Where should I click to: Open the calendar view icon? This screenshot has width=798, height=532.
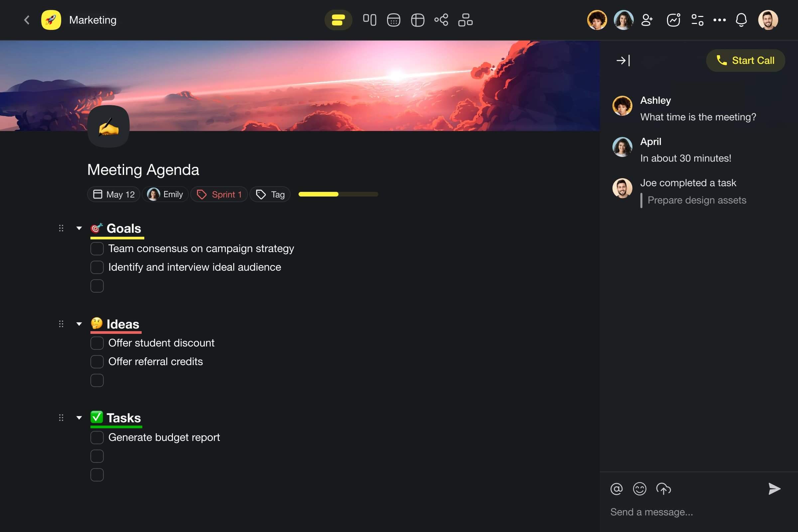pyautogui.click(x=394, y=20)
